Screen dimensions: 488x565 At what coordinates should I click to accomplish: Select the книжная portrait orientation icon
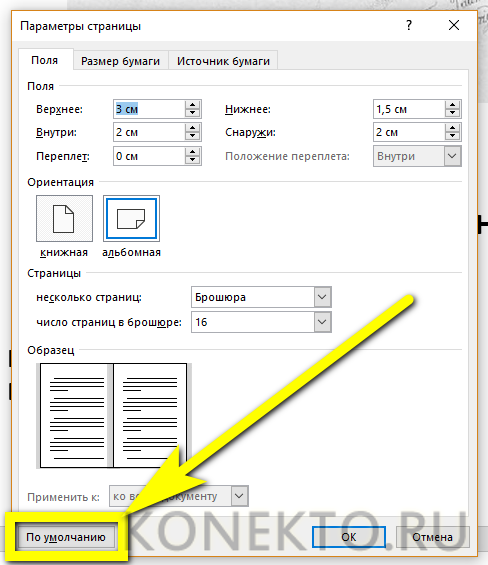tap(64, 218)
